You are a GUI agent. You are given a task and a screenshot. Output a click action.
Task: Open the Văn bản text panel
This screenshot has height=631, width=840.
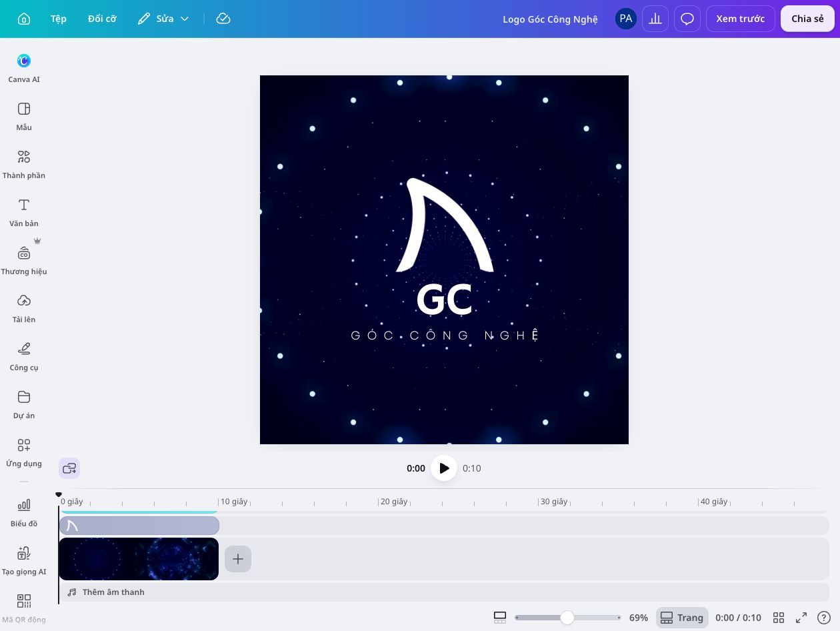click(x=24, y=212)
